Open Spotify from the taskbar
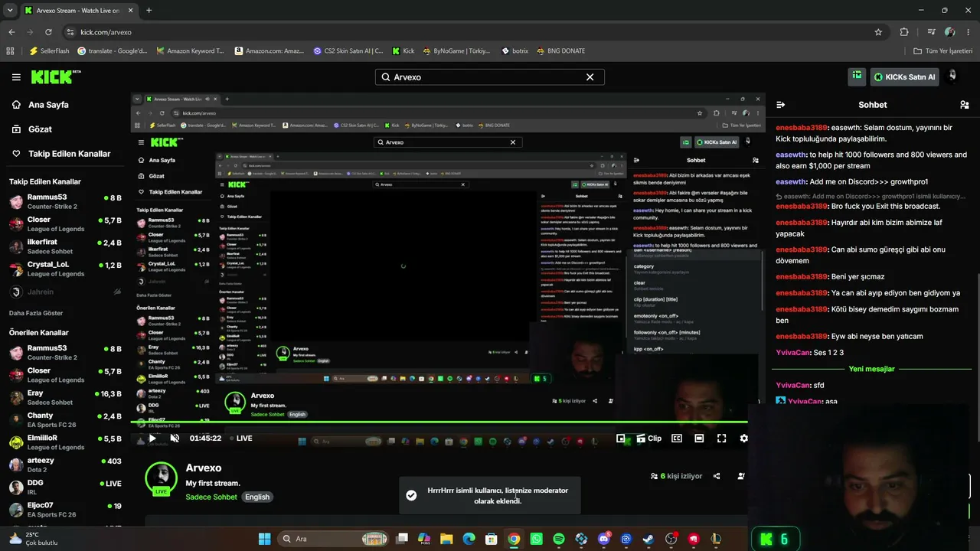Screen dimensions: 980x551 (559, 539)
